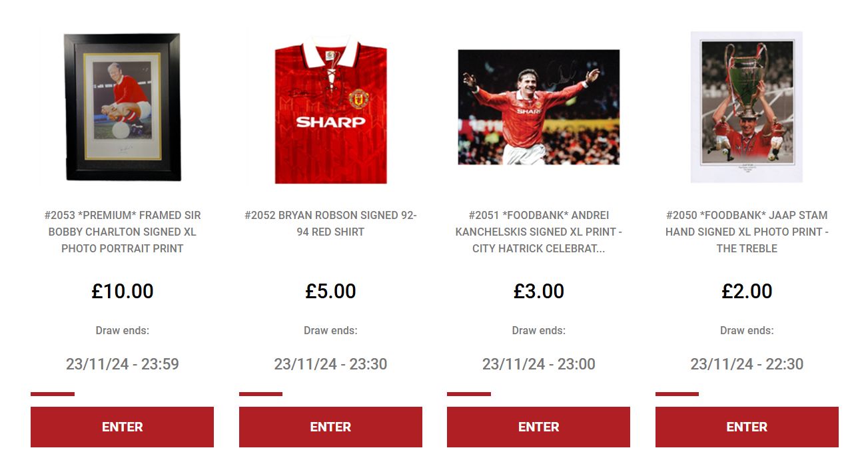Click the progress bar for the Jaap Stam print

pyautogui.click(x=677, y=394)
